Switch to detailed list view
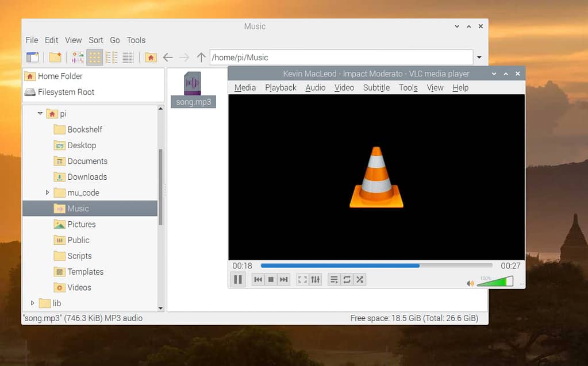 (128, 57)
